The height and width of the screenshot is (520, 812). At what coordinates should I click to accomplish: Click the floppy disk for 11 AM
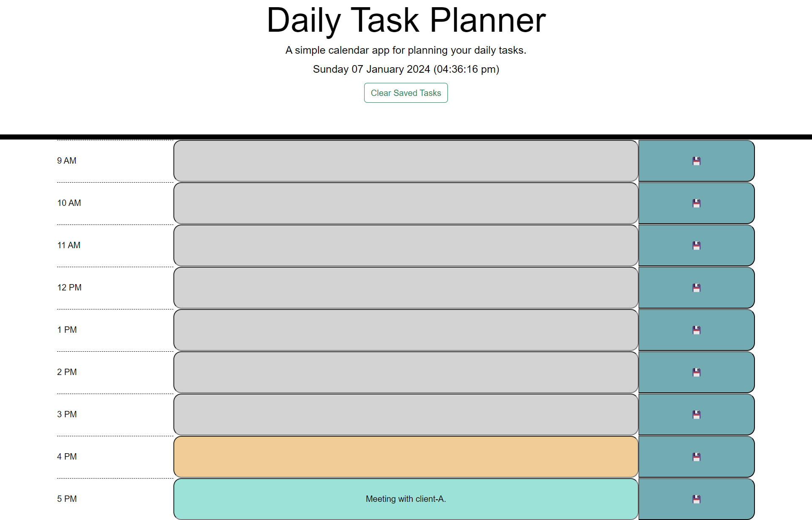click(697, 245)
